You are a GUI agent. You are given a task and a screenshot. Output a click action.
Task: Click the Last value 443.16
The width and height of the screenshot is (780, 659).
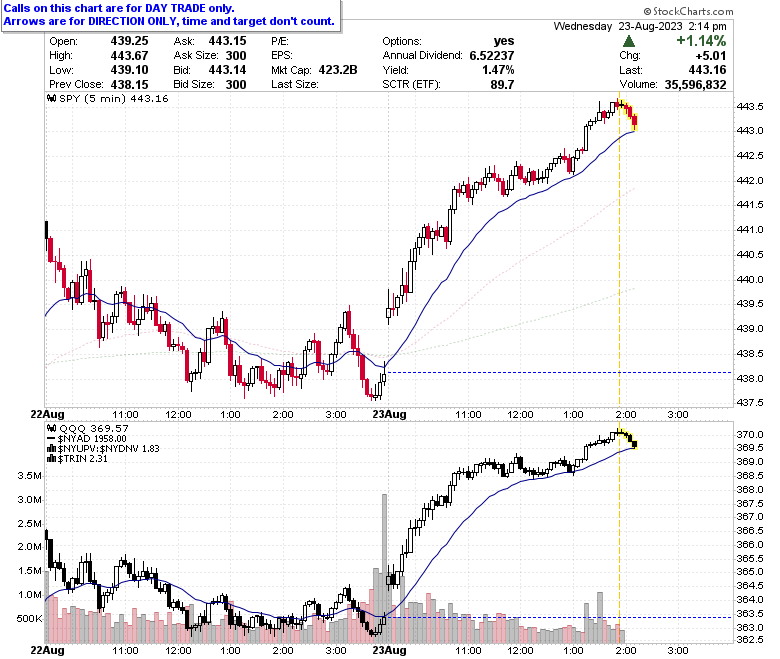[x=707, y=70]
